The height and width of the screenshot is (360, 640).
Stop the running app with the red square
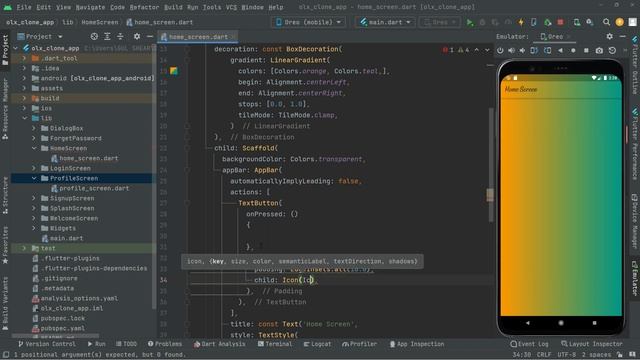point(560,22)
